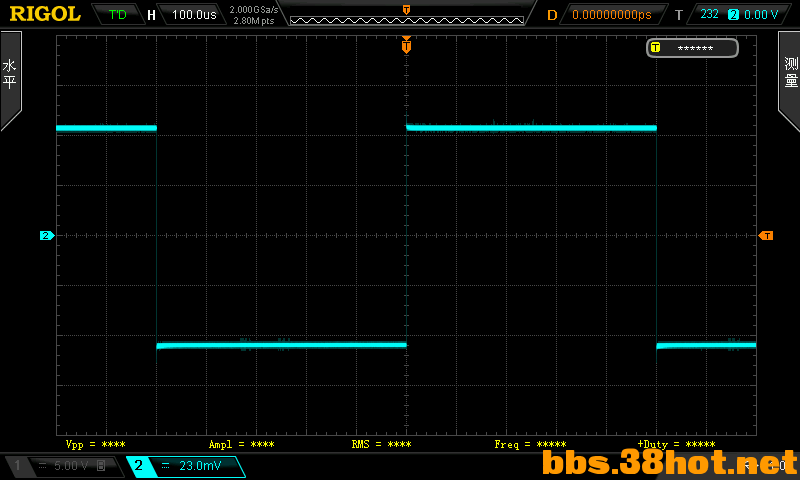Click the RMS measurement readout
The height and width of the screenshot is (480, 800).
pos(381,444)
